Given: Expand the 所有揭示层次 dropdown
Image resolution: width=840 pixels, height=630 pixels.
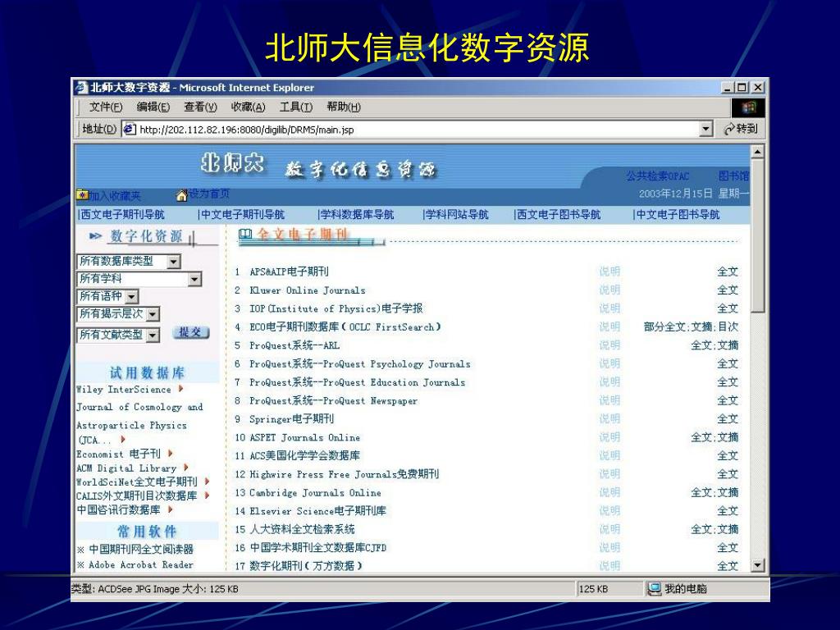Looking at the screenshot, I should [x=153, y=314].
